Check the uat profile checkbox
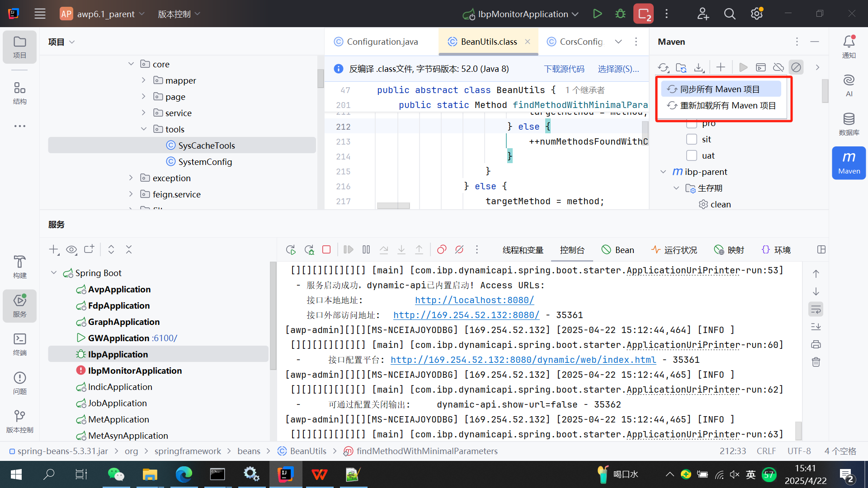The height and width of the screenshot is (488, 868). coord(691,155)
